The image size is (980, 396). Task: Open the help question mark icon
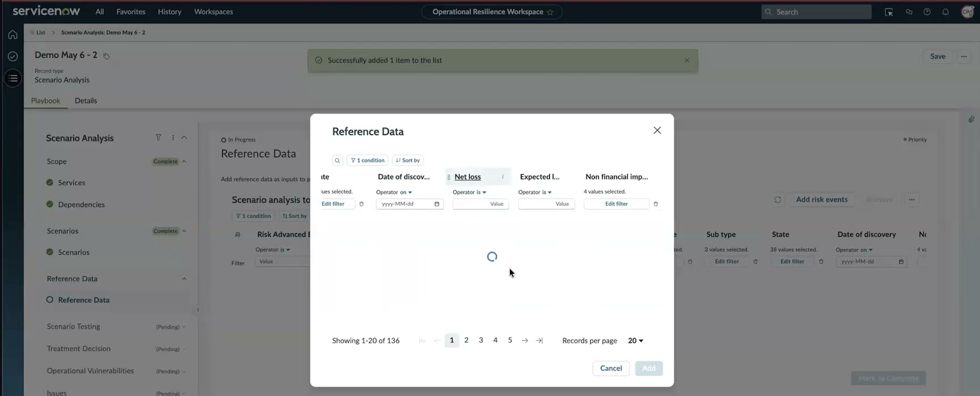pos(927,12)
